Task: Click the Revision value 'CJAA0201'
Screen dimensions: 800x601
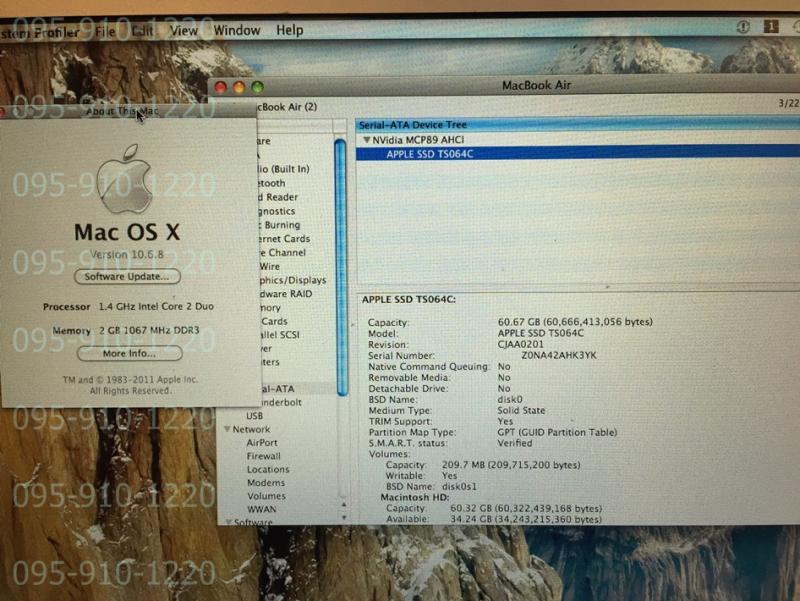Action: pyautogui.click(x=520, y=344)
